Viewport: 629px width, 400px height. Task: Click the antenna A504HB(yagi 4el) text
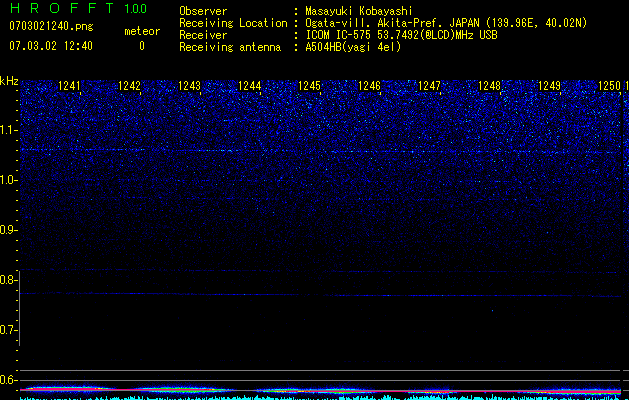click(x=353, y=47)
